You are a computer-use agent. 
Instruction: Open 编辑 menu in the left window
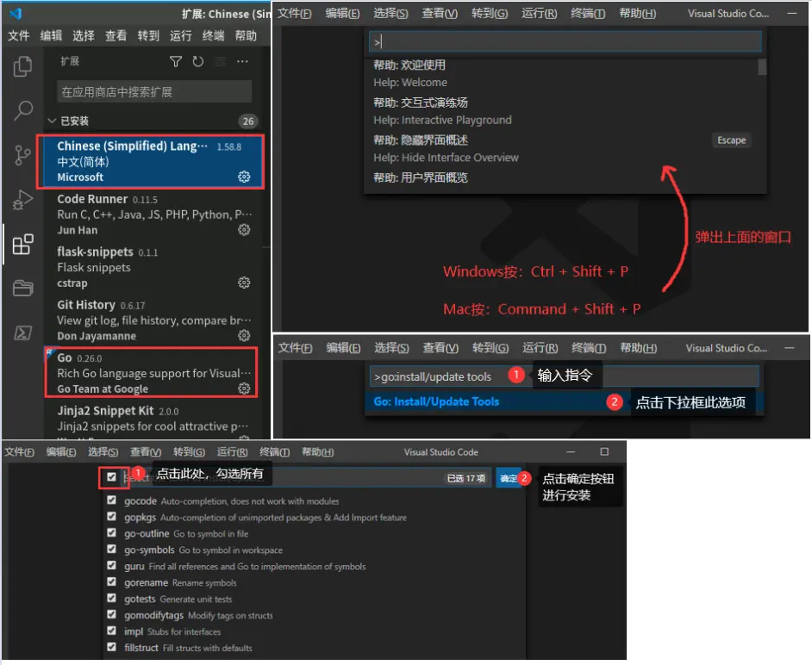coord(51,35)
